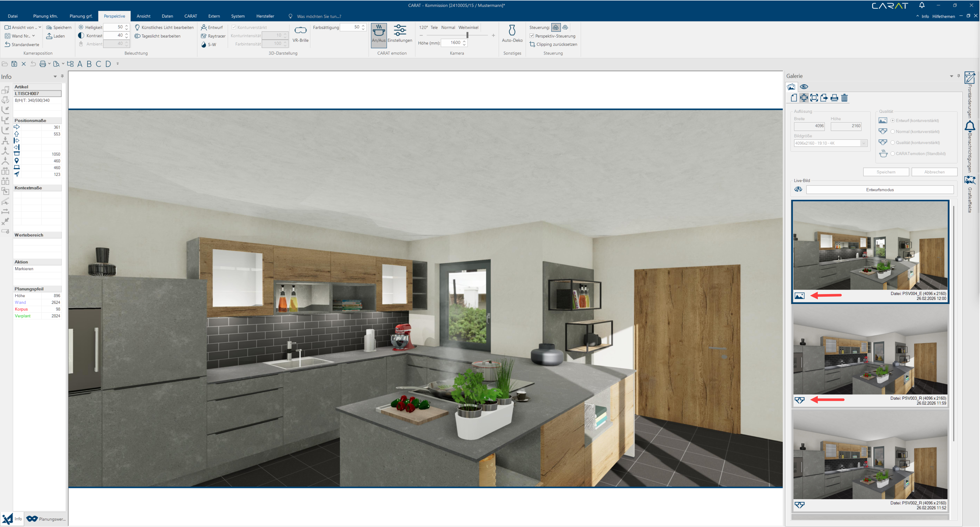This screenshot has width=980, height=527.
Task: Print gallery image using printer icon
Action: click(834, 98)
